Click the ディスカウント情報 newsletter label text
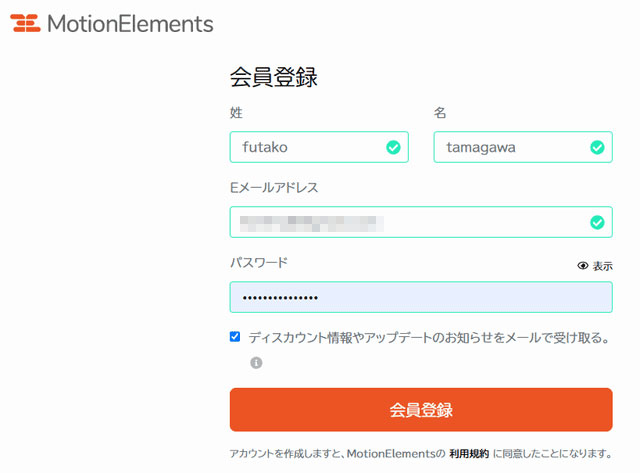The image size is (640, 473). [429, 338]
